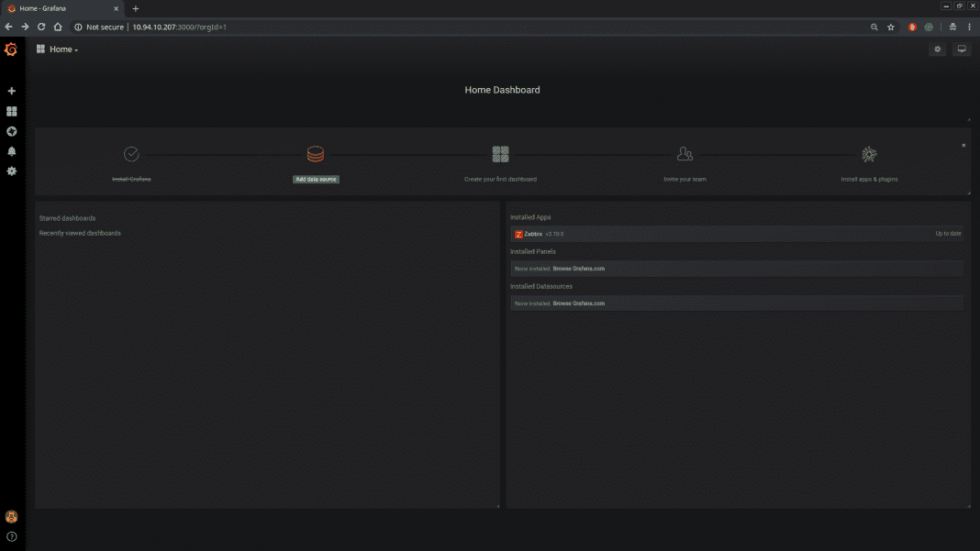
Task: Dismiss the getting started banner with its x
Action: (x=963, y=145)
